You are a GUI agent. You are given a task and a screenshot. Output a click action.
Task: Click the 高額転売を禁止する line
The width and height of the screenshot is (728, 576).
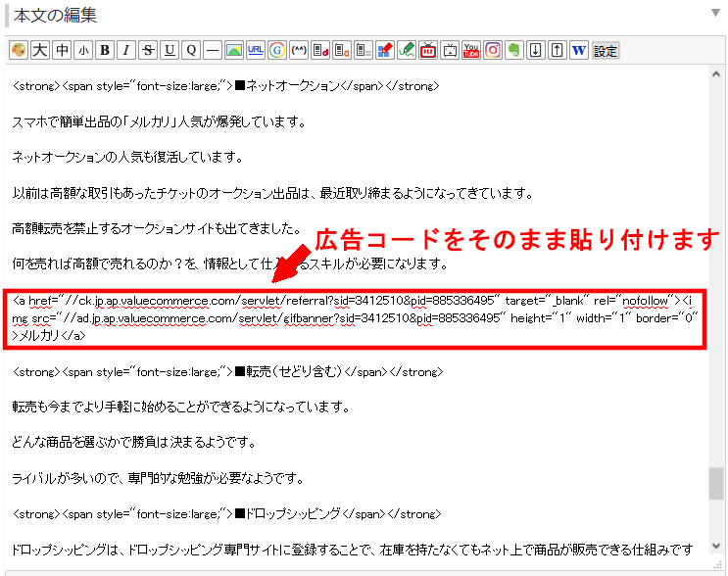click(156, 228)
